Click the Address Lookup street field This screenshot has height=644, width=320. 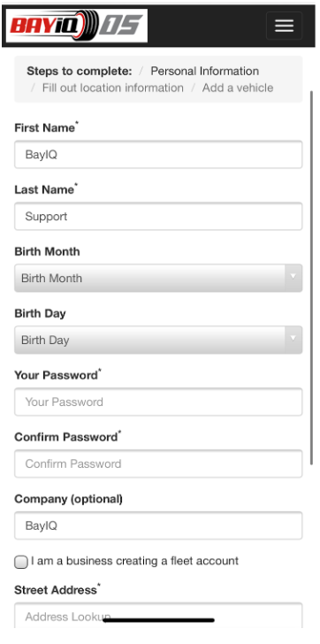pyautogui.click(x=158, y=616)
